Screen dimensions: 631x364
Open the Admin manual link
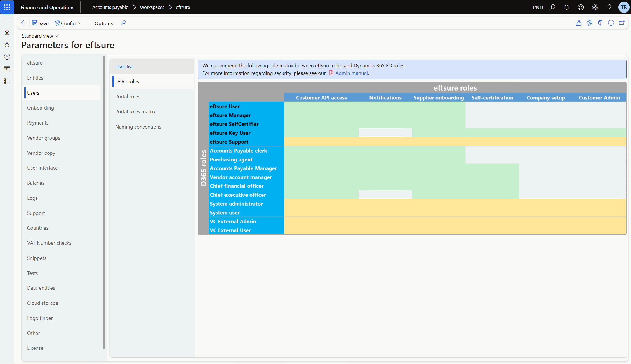coord(352,73)
